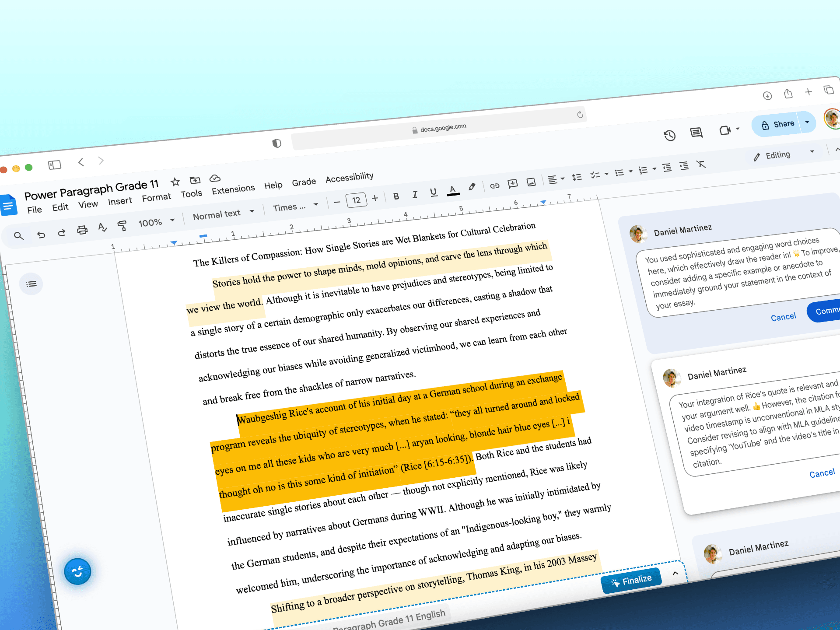Toggle italic formatting
Image resolution: width=840 pixels, height=630 pixels.
coord(415,194)
